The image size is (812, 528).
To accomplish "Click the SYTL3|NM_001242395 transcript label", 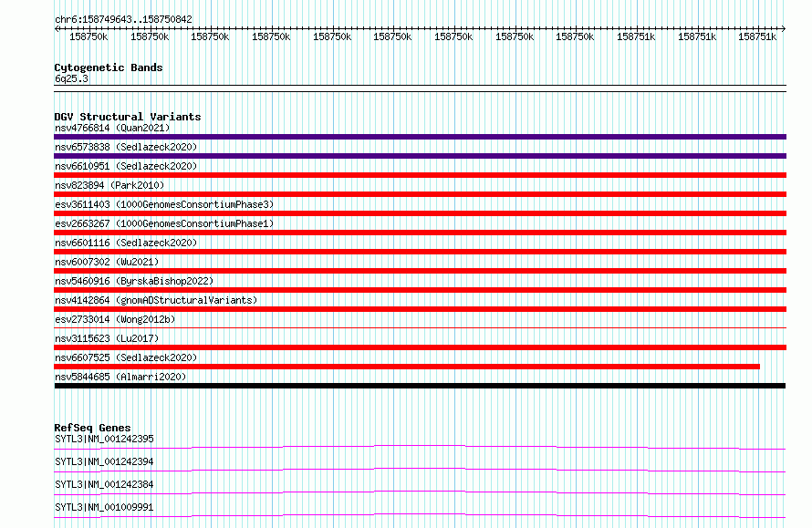I will pyautogui.click(x=104, y=439).
